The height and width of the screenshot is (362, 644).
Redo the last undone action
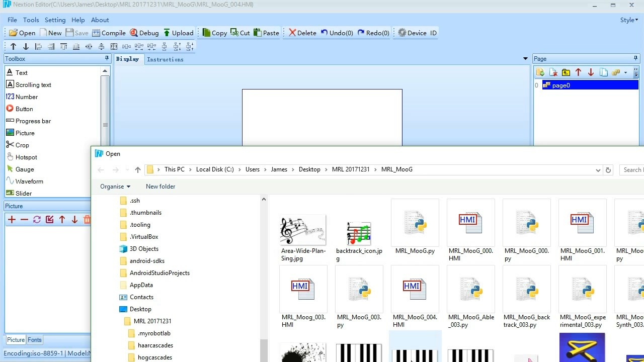[373, 33]
